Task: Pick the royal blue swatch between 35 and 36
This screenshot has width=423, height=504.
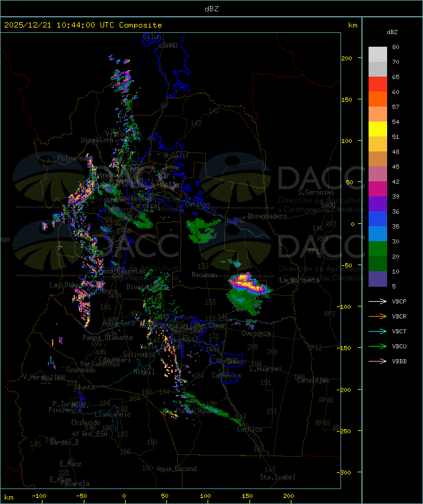Action: [378, 219]
